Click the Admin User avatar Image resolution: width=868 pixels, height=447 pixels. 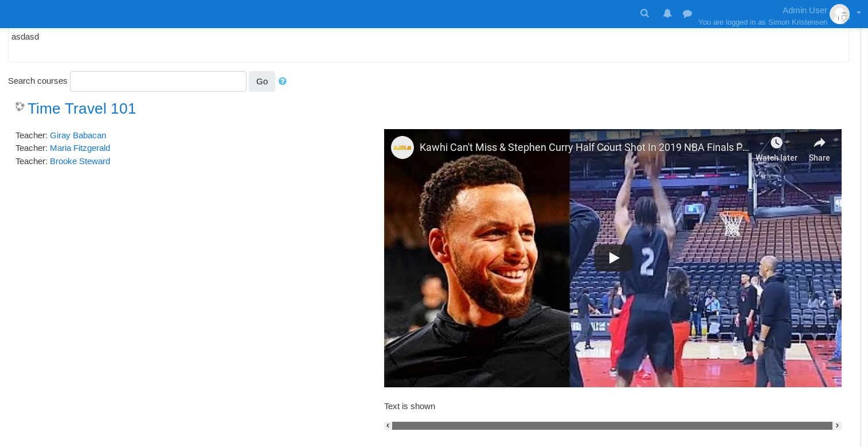pyautogui.click(x=839, y=14)
